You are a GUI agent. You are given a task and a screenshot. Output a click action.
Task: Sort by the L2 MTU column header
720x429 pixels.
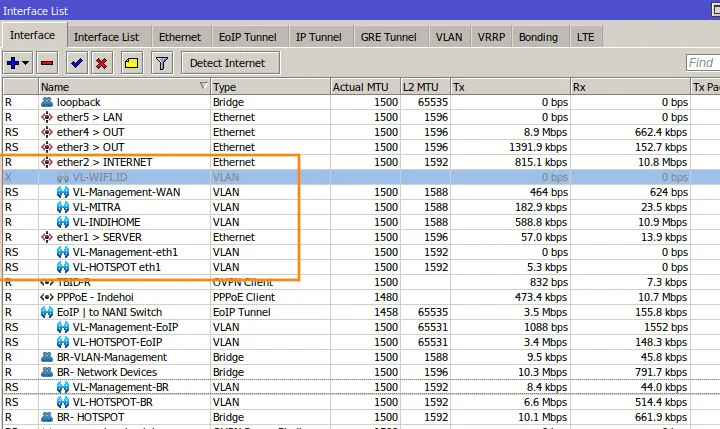[425, 87]
